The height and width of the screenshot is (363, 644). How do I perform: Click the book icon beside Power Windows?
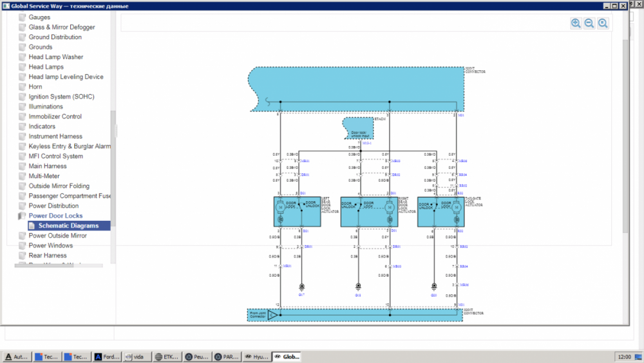[23, 246]
